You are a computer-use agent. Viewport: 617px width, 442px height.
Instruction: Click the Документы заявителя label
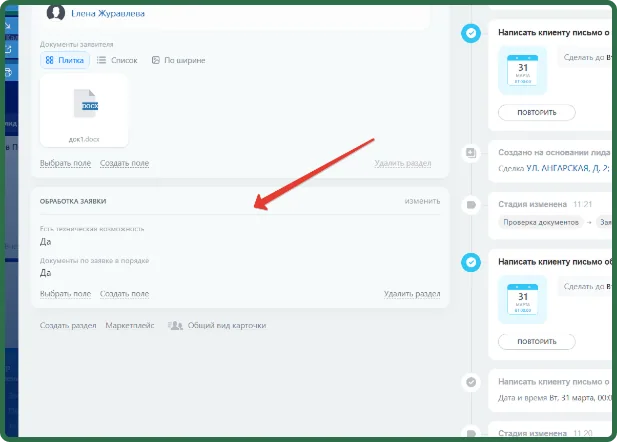tap(76, 44)
